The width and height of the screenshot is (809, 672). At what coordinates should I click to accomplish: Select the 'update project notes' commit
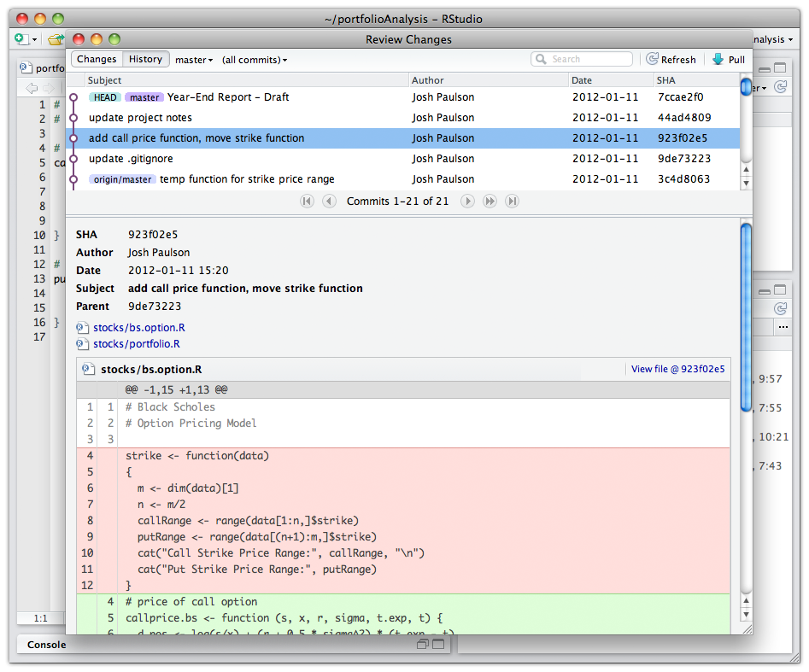tap(140, 118)
